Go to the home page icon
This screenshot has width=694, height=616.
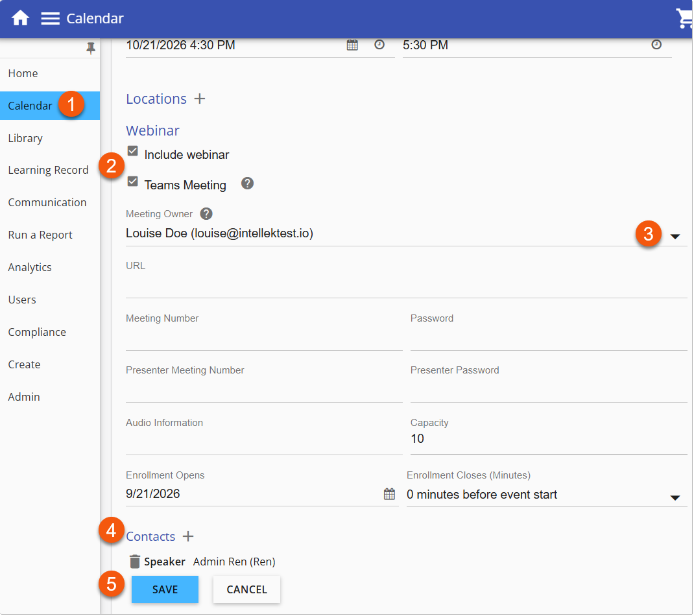coord(20,18)
